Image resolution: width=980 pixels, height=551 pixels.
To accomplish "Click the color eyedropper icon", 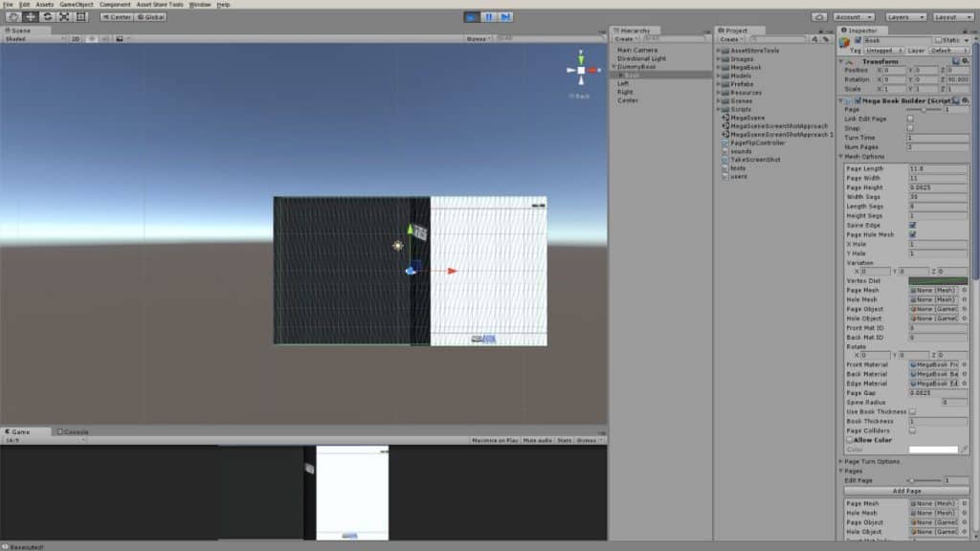I will pyautogui.click(x=965, y=450).
